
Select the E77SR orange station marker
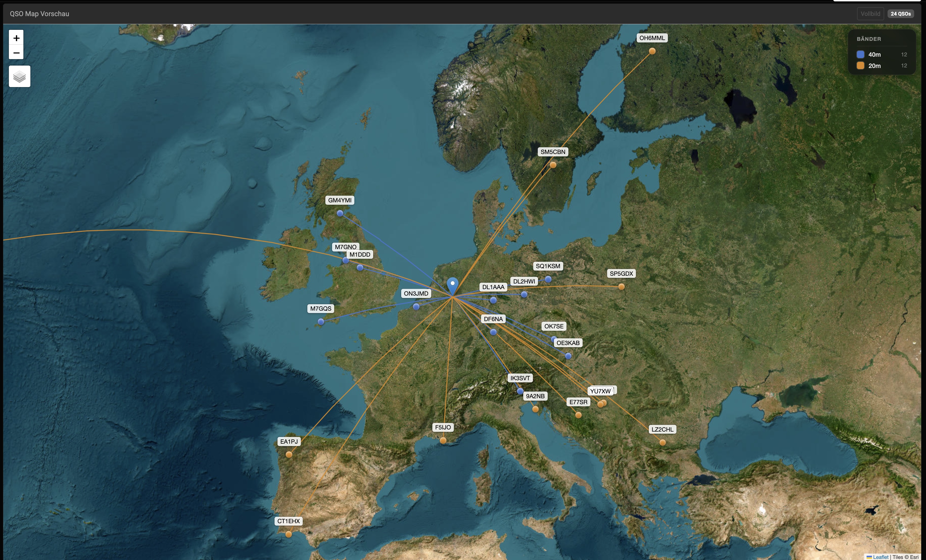(578, 415)
